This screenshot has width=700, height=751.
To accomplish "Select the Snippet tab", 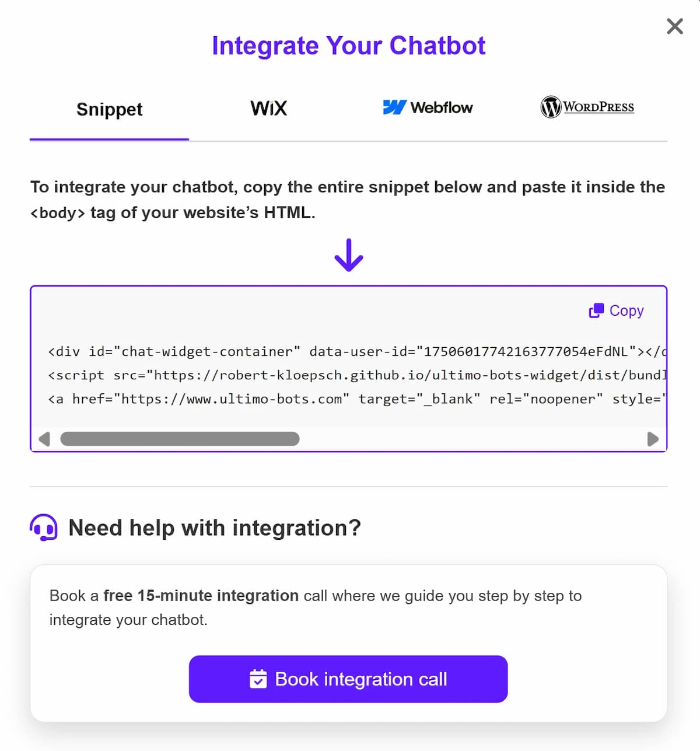I will pyautogui.click(x=108, y=110).
